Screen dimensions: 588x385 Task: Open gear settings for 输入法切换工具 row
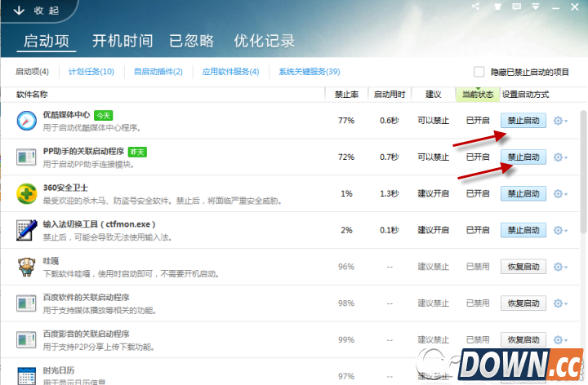coord(560,230)
